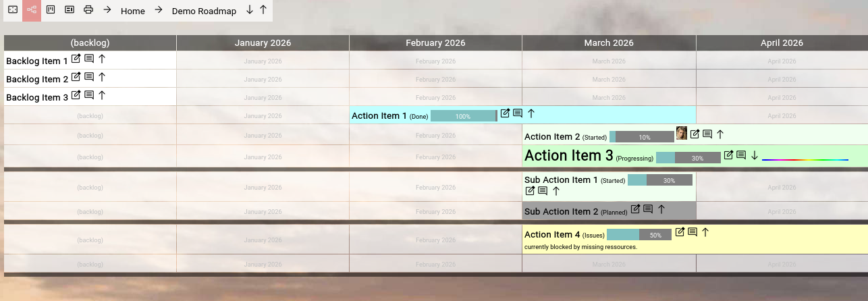
Task: Edit Backlog Item 1
Action: 76,59
